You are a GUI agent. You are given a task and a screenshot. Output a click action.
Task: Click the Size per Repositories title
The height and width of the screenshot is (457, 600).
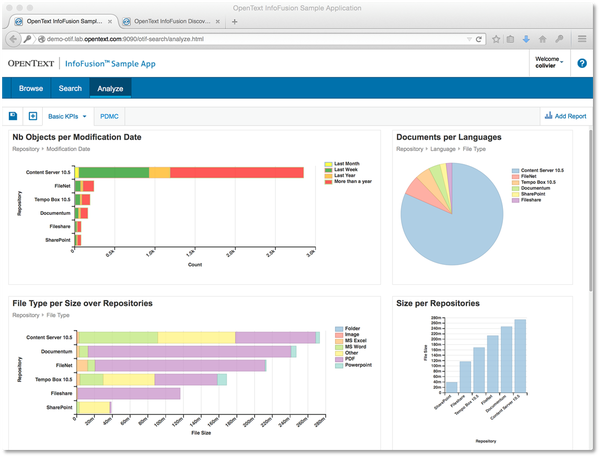[x=438, y=304]
